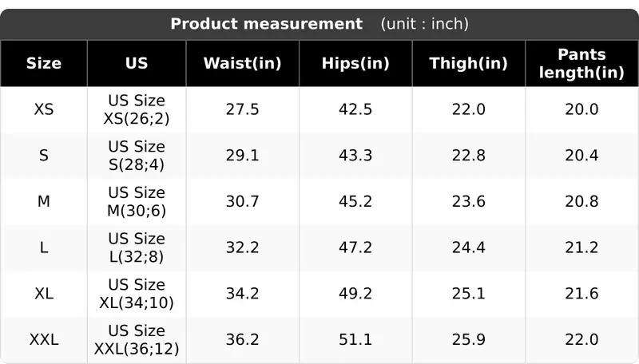Click the Product measurement title bar
639x364 pixels.
click(319, 24)
